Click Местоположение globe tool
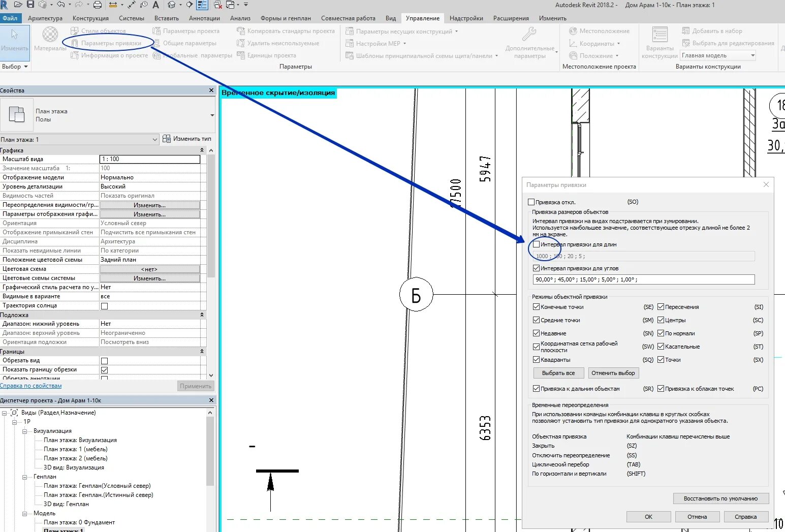The height and width of the screenshot is (532, 785). (599, 31)
